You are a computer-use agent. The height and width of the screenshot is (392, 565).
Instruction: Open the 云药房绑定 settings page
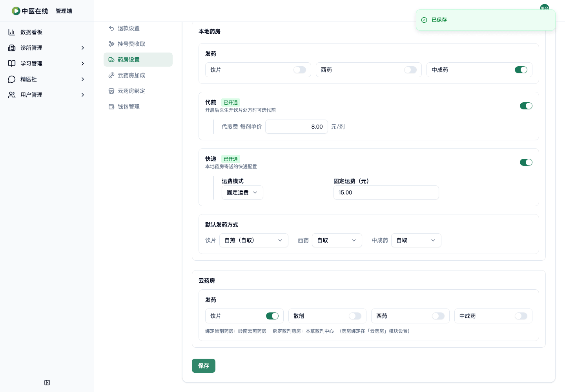(x=138, y=91)
